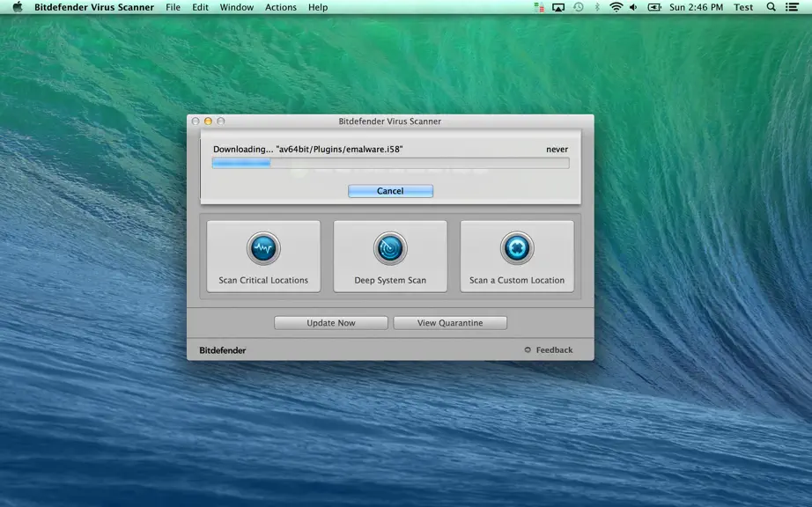812x507 pixels.
Task: Open the File menu
Action: [173, 7]
